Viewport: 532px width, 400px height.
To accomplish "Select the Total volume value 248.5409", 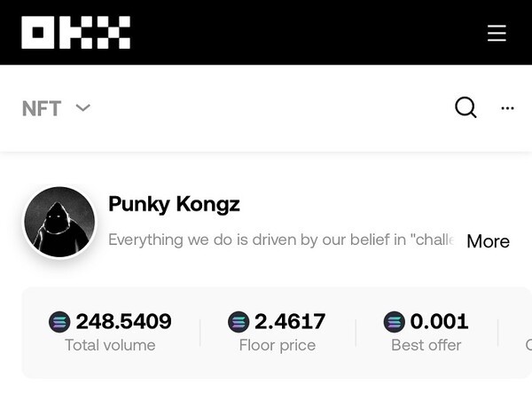I will (123, 321).
